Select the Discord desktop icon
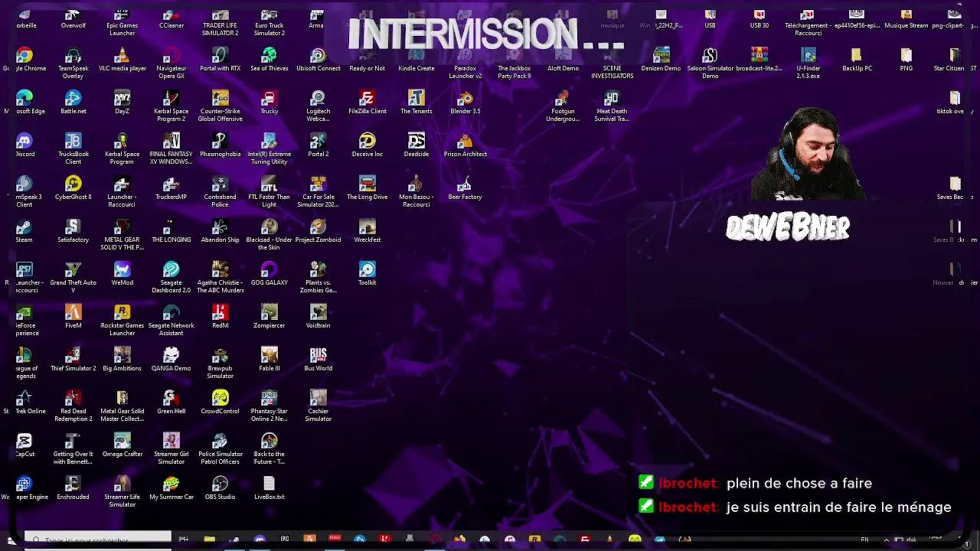 pyautogui.click(x=24, y=145)
